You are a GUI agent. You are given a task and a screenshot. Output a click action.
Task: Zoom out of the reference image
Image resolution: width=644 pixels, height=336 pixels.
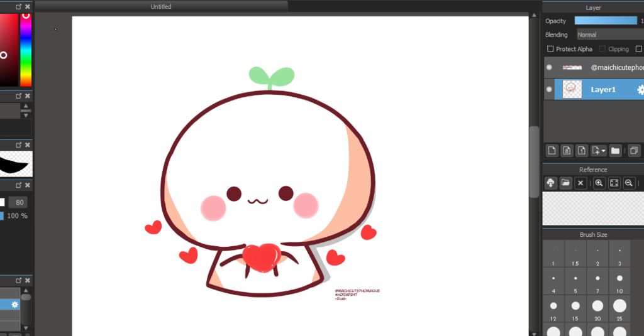[629, 183]
